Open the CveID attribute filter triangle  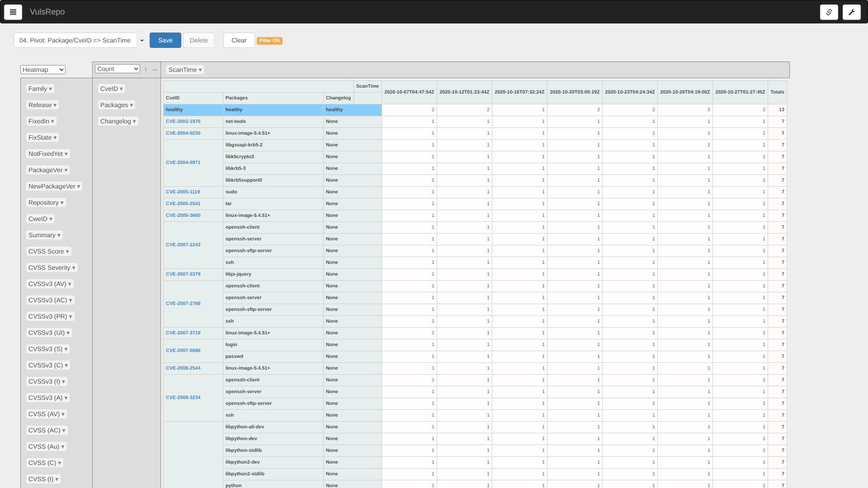121,89
